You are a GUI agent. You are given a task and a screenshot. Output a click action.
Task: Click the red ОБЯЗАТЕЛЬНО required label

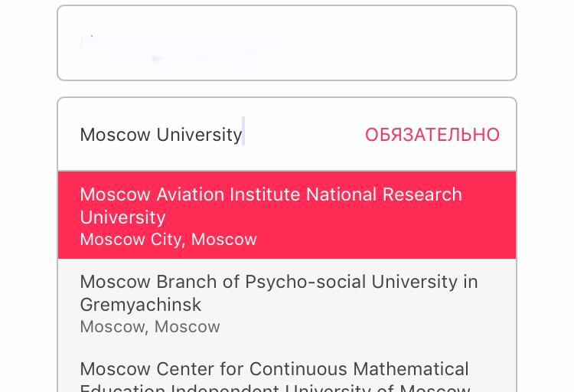[x=432, y=135]
